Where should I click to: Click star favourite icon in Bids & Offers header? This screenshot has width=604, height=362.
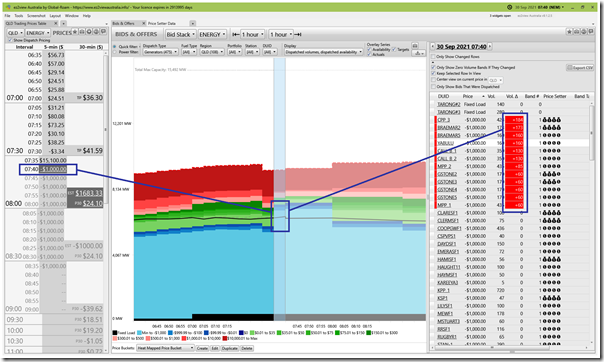[569, 32]
